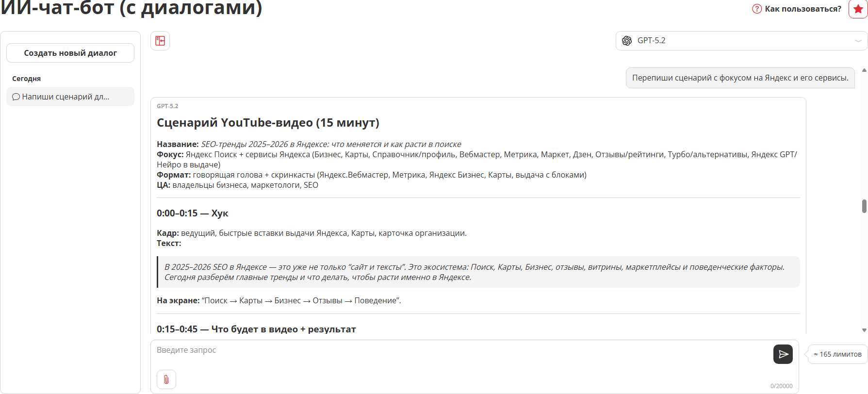Click chat bubble icon beside Напиши сценарий
The image size is (868, 394).
click(16, 97)
